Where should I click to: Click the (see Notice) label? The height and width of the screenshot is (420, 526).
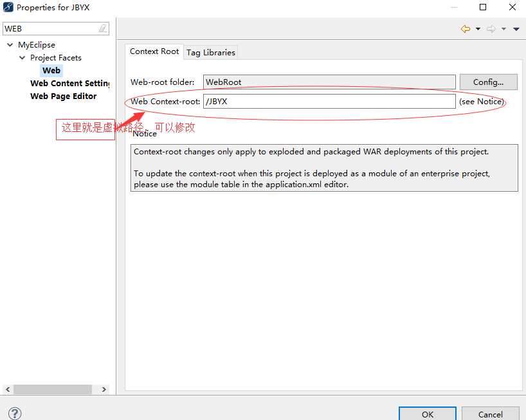(x=482, y=102)
